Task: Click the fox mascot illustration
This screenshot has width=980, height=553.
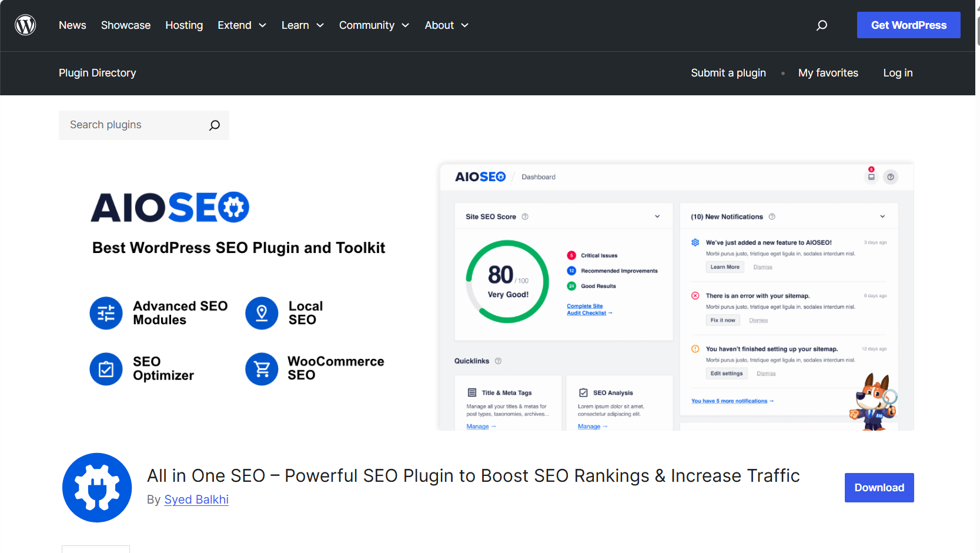Action: [x=874, y=402]
